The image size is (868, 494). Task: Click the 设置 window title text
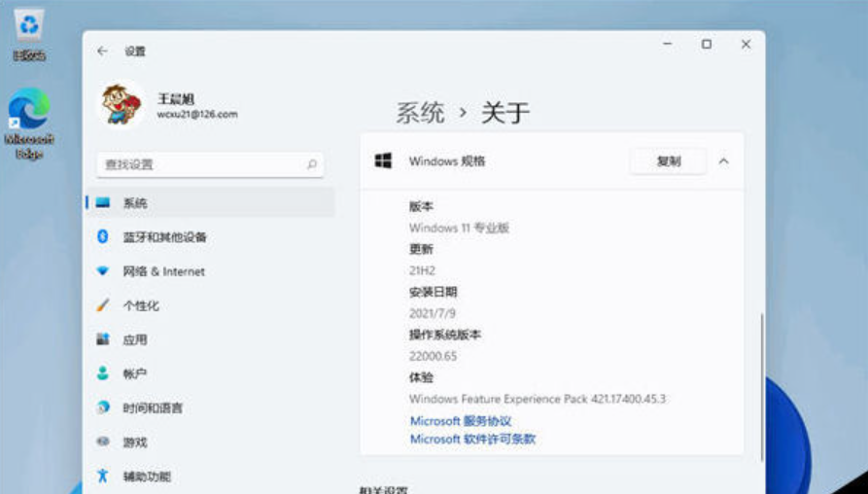(135, 52)
